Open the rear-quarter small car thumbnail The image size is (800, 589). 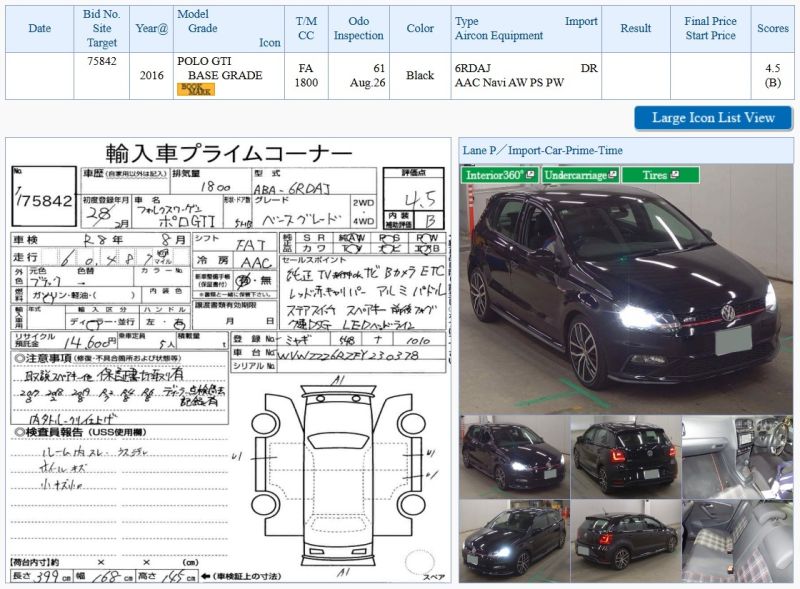[x=626, y=541]
